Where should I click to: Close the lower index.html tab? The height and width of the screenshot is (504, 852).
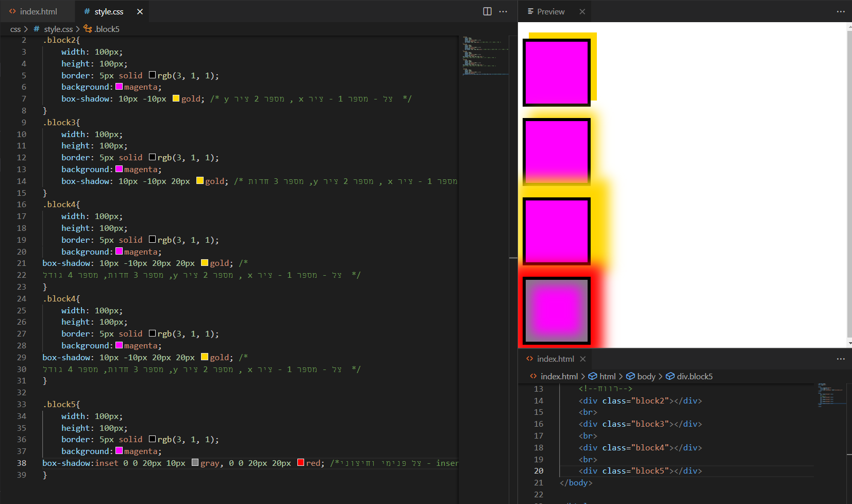(x=583, y=359)
